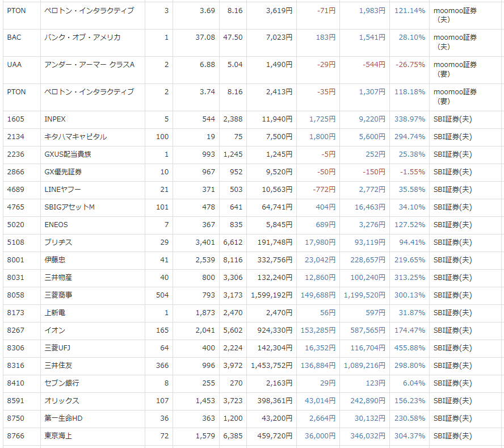Click the 338.97% return for INPEX
This screenshot has width=504, height=448.
pyautogui.click(x=410, y=119)
